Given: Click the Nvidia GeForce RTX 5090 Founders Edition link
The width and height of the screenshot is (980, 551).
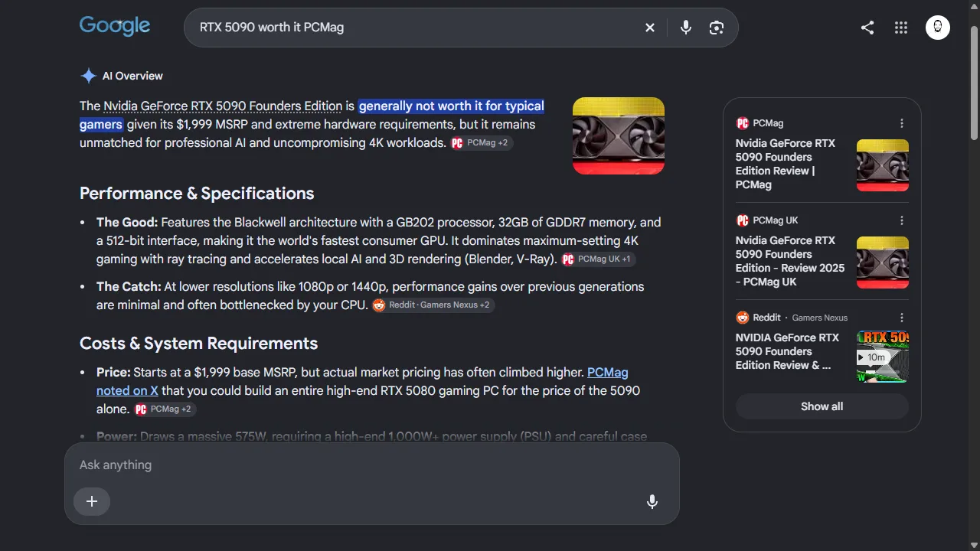Looking at the screenshot, I should click(x=223, y=106).
